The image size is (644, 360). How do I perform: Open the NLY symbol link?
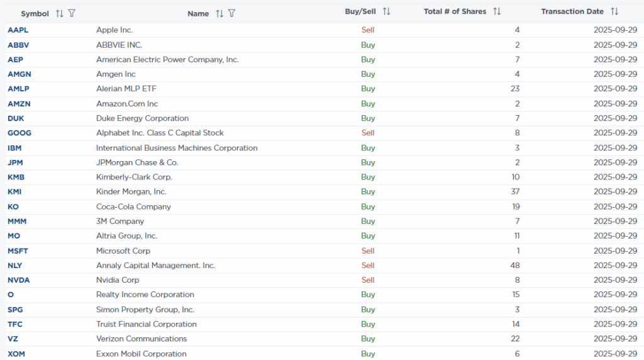click(15, 266)
